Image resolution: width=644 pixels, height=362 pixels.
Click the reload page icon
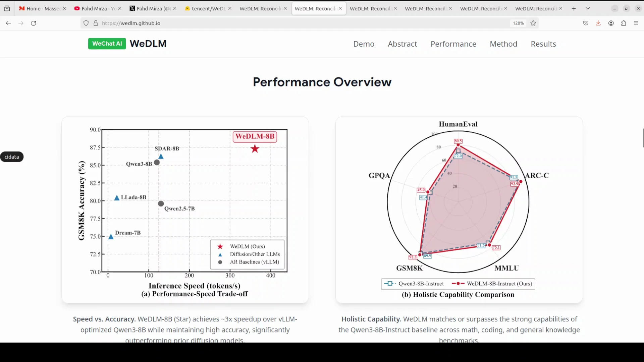click(x=34, y=23)
